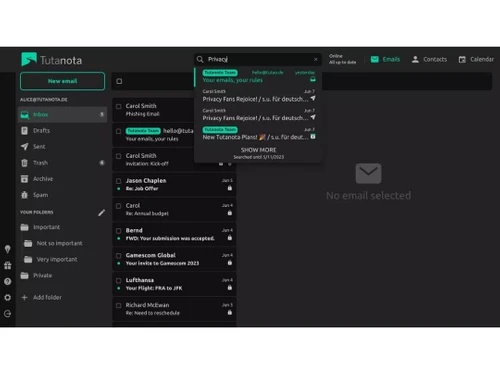This screenshot has width=500, height=375.
Task: Check the Bernd email checkbox
Action: point(118,231)
